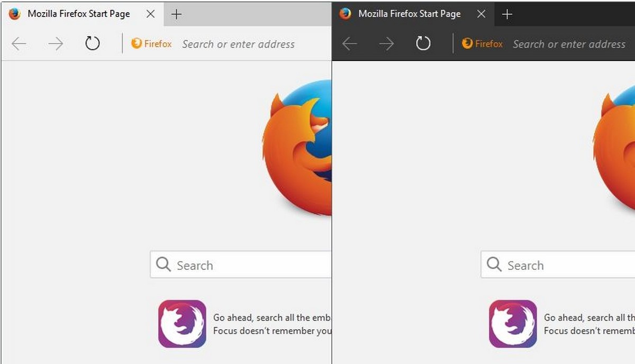Click magnifier icon in dark-theme window search box
The height and width of the screenshot is (364, 635).
[x=494, y=264]
